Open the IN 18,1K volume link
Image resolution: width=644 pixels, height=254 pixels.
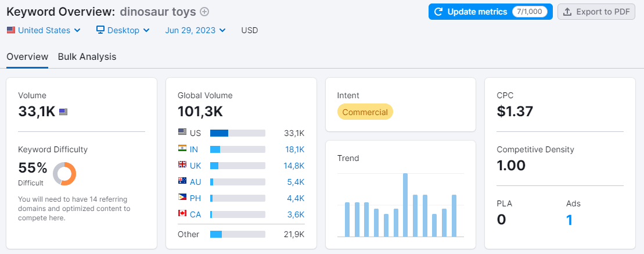coord(294,149)
